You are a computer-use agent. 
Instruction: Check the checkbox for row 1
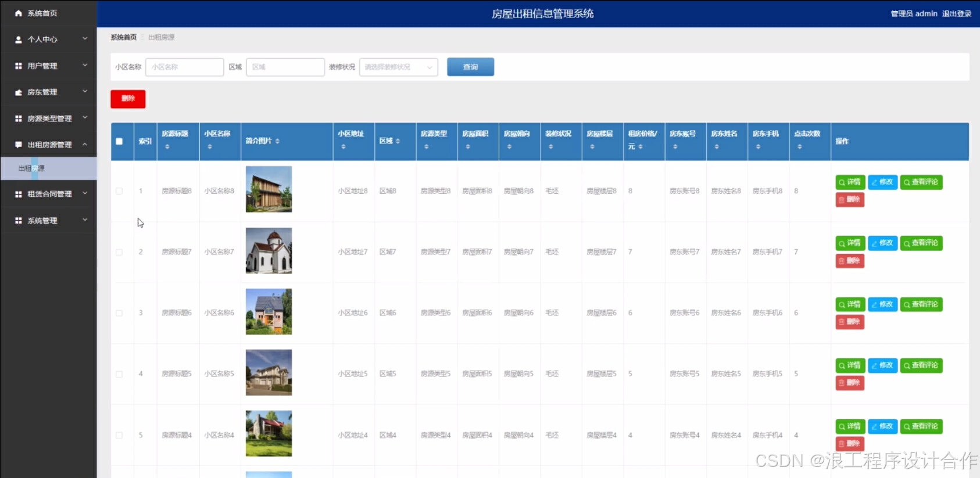119,191
